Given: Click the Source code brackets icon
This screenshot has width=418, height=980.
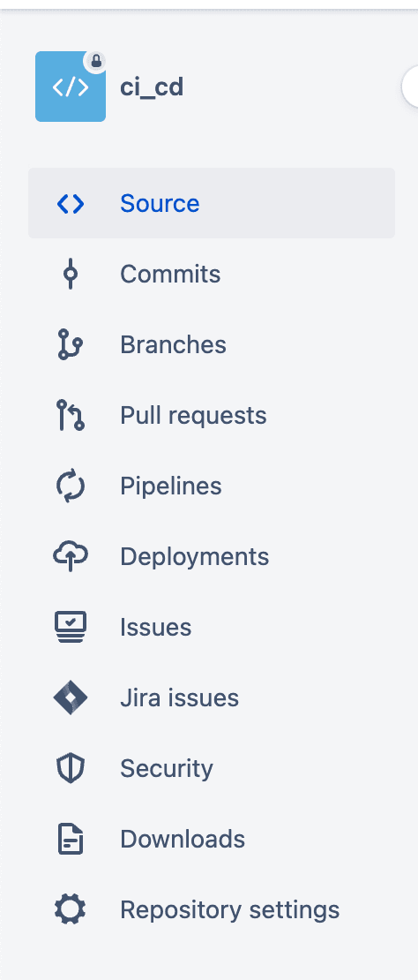Looking at the screenshot, I should 71,204.
